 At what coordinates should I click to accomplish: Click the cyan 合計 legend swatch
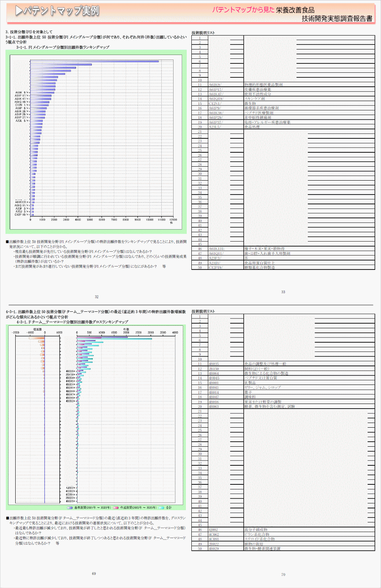click(161, 508)
